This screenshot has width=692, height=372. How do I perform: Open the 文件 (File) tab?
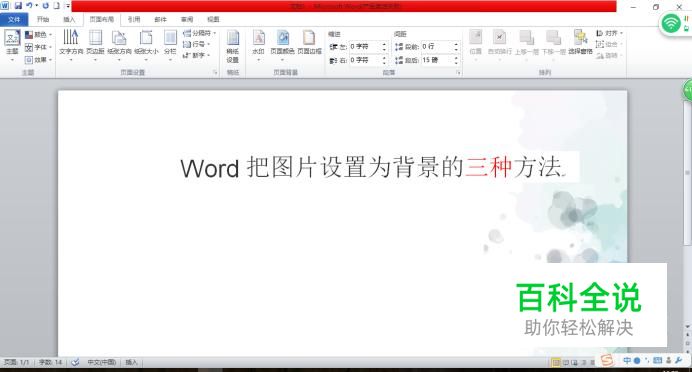coord(14,19)
